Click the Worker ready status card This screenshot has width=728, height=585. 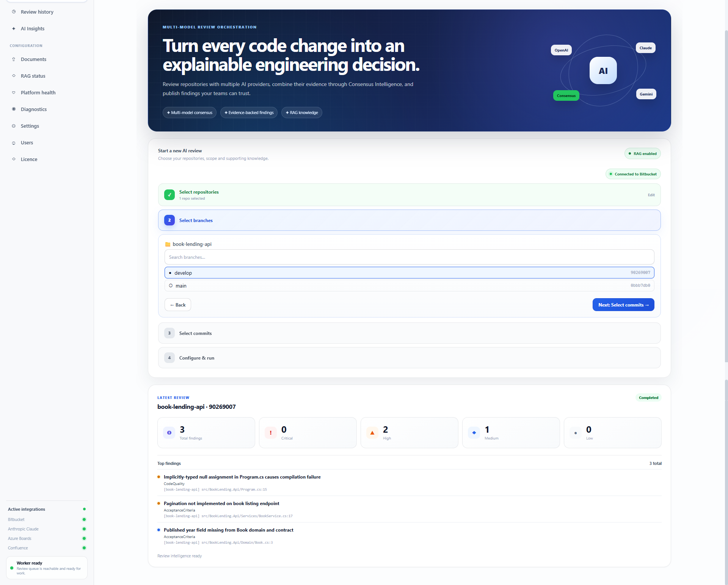(x=47, y=568)
